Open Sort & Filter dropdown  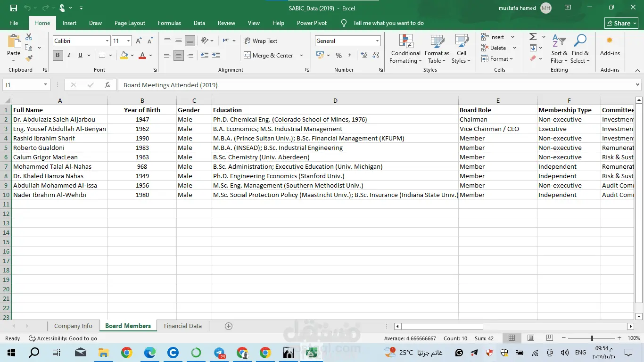(559, 49)
